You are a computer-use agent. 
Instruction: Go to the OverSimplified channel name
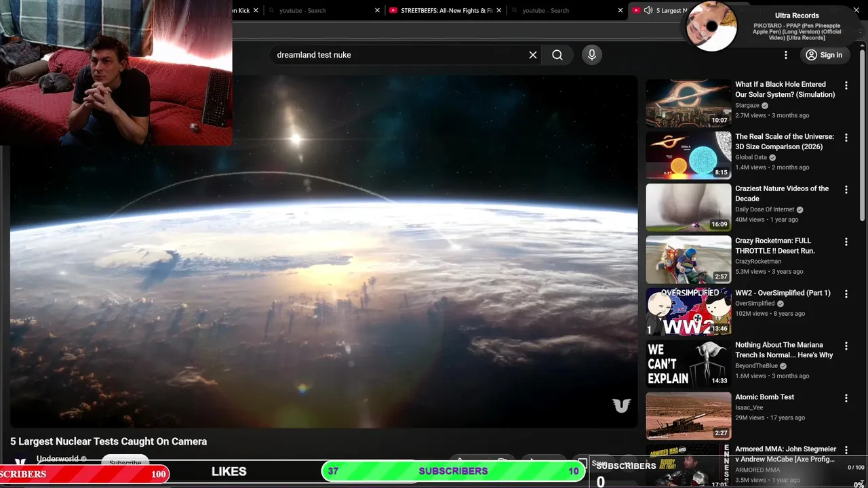[x=755, y=304]
